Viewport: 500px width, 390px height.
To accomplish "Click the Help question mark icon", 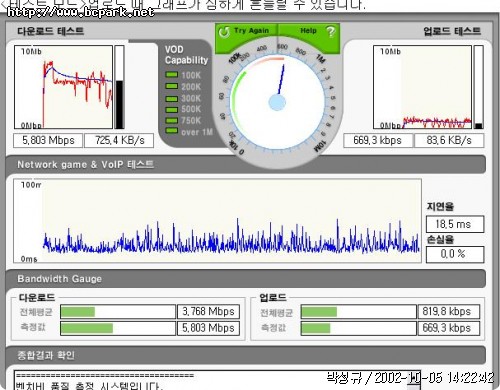I will (x=330, y=32).
